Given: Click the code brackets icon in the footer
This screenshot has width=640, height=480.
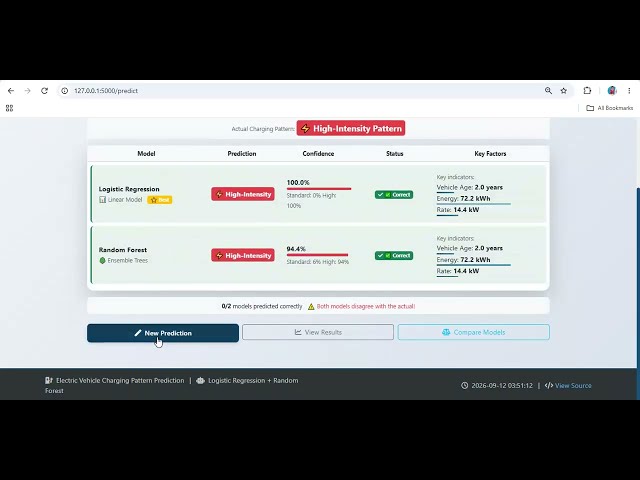Looking at the screenshot, I should click(x=549, y=385).
